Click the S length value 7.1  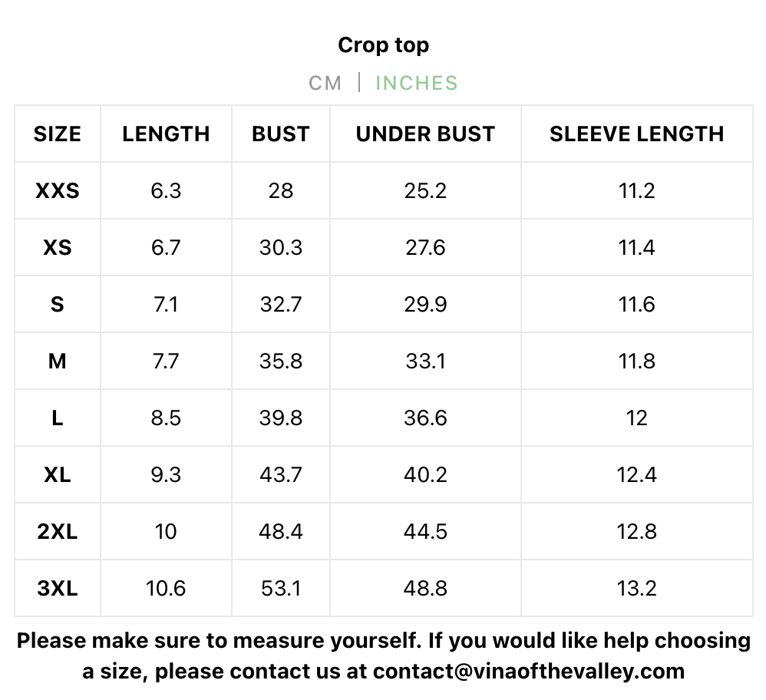tap(166, 304)
